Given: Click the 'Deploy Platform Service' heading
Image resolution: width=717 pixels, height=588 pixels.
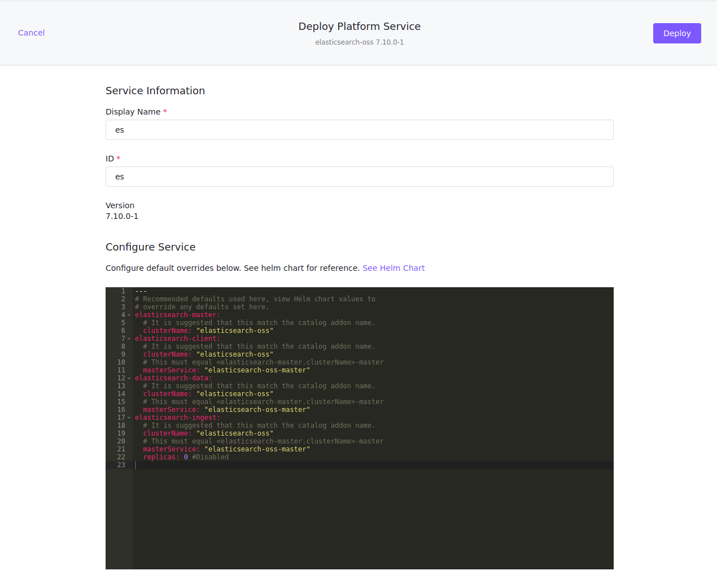Looking at the screenshot, I should pos(360,27).
